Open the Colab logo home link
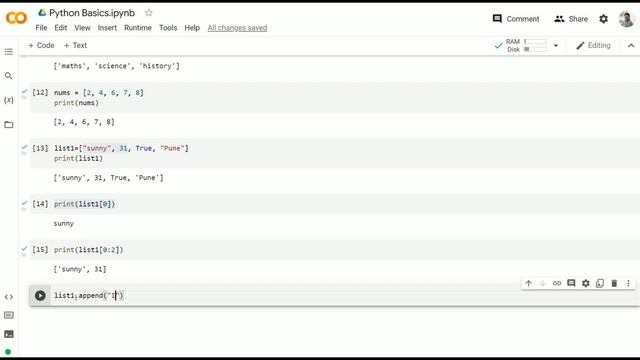This screenshot has height=360, width=640. coord(16,18)
